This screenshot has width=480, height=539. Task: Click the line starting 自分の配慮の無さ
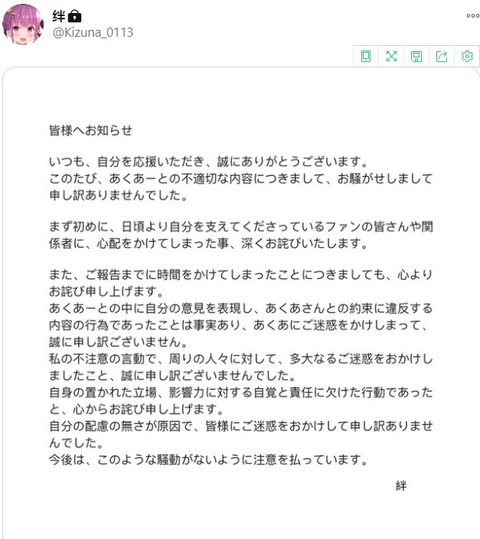[241, 426]
